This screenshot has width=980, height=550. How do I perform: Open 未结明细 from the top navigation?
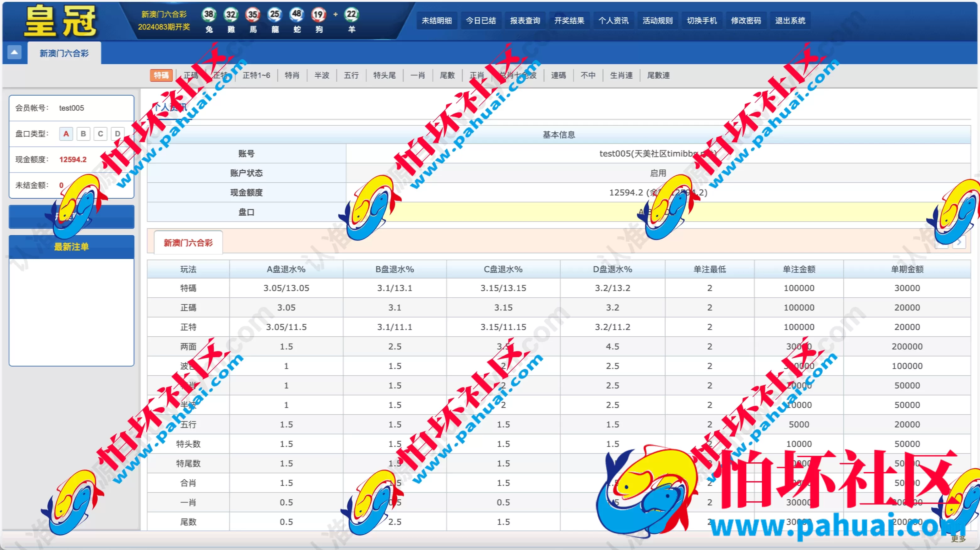click(437, 20)
